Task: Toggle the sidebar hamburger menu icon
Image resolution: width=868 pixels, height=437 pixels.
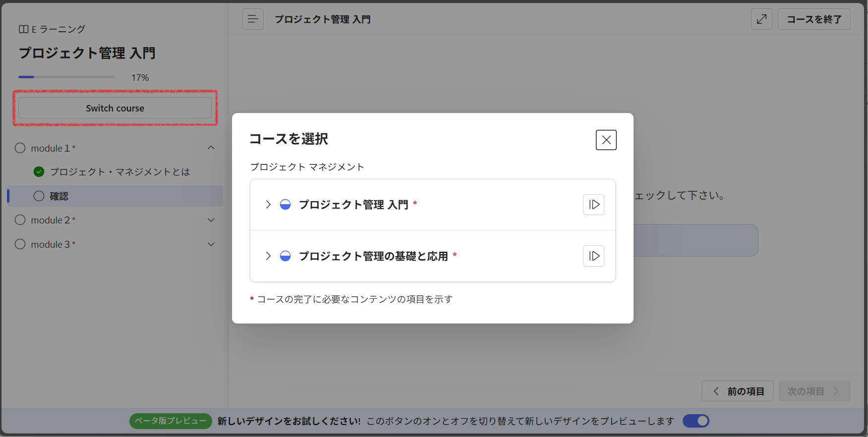Action: coord(253,19)
